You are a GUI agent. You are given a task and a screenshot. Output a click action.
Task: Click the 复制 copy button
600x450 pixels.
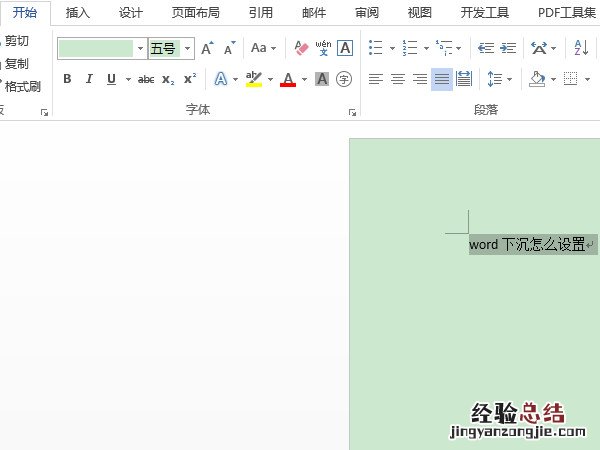pyautogui.click(x=17, y=63)
